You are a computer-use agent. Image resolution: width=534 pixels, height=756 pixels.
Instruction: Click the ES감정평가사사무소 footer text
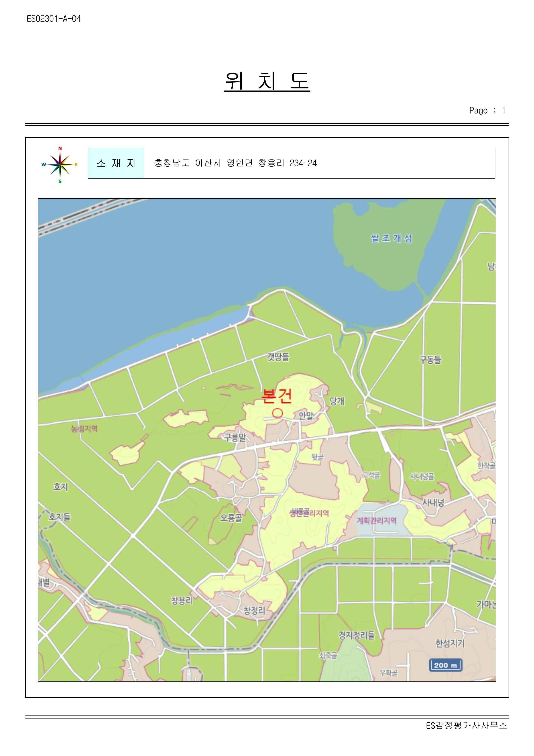coord(466,725)
